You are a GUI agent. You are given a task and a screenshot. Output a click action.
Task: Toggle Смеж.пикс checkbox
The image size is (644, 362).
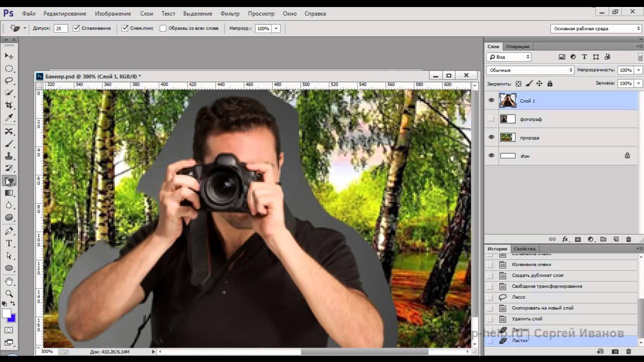[125, 28]
